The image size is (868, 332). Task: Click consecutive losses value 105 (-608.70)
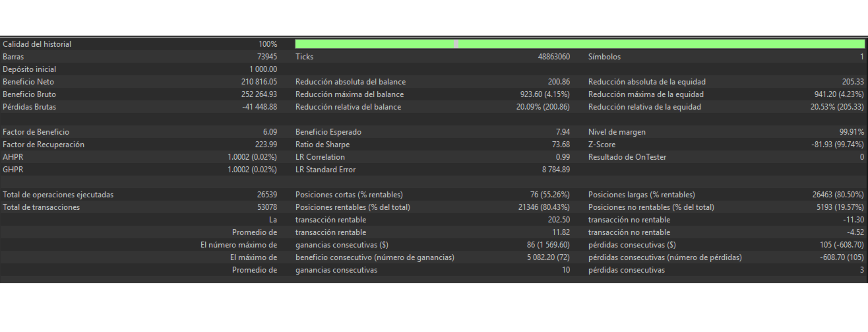pyautogui.click(x=839, y=245)
